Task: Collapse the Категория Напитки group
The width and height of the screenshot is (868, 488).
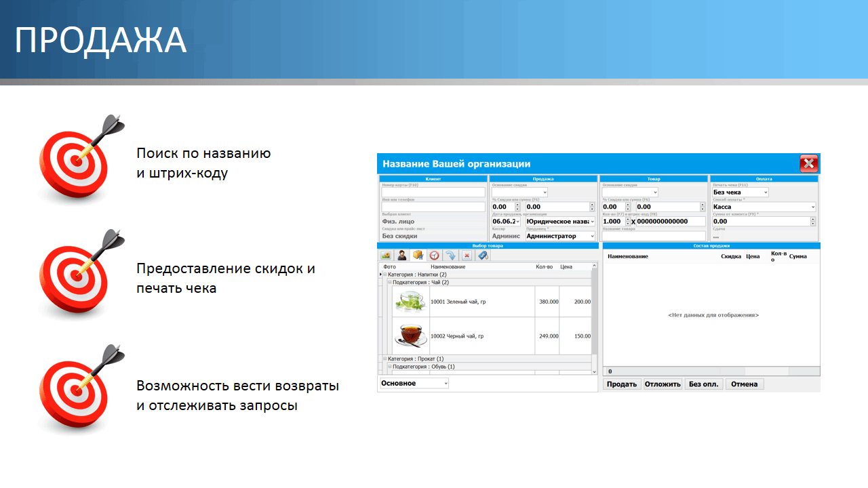Action: [x=384, y=274]
